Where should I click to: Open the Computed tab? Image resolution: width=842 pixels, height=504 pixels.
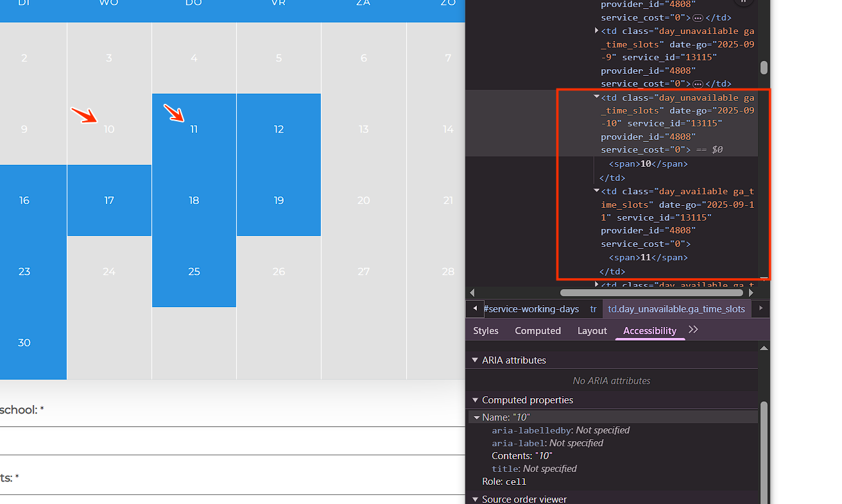click(x=538, y=331)
